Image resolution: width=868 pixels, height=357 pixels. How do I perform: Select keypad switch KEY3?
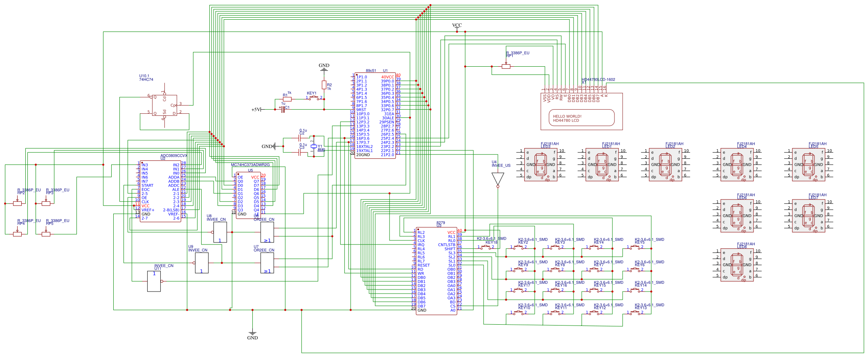tap(555, 247)
